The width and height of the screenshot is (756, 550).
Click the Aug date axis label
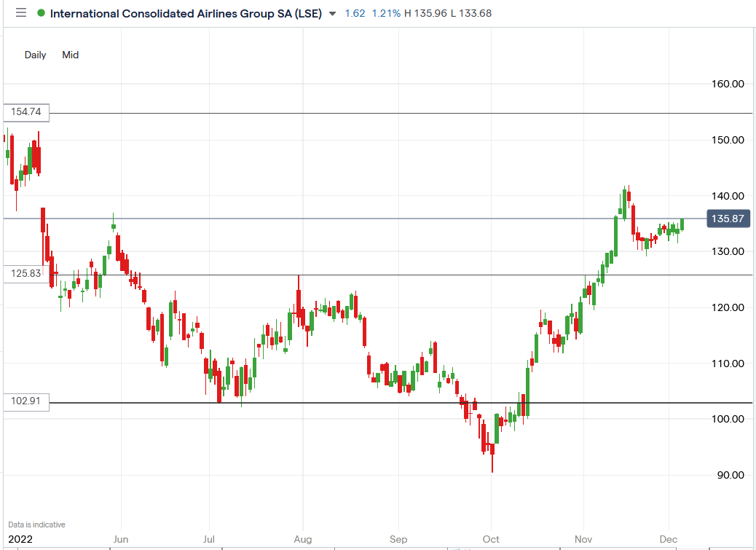point(303,539)
